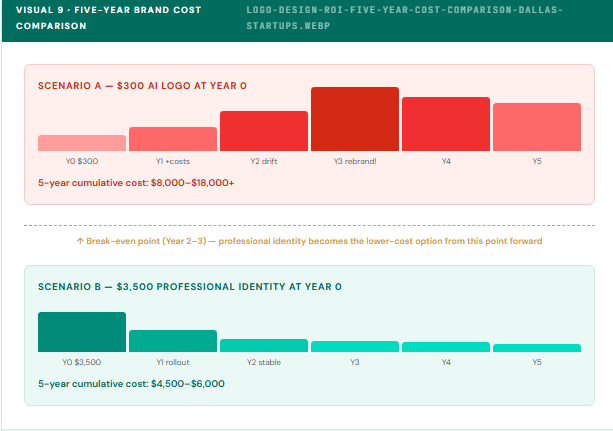This screenshot has width=613, height=431.
Task: Select the tallest Y3 rebrand bar
Action: [355, 119]
